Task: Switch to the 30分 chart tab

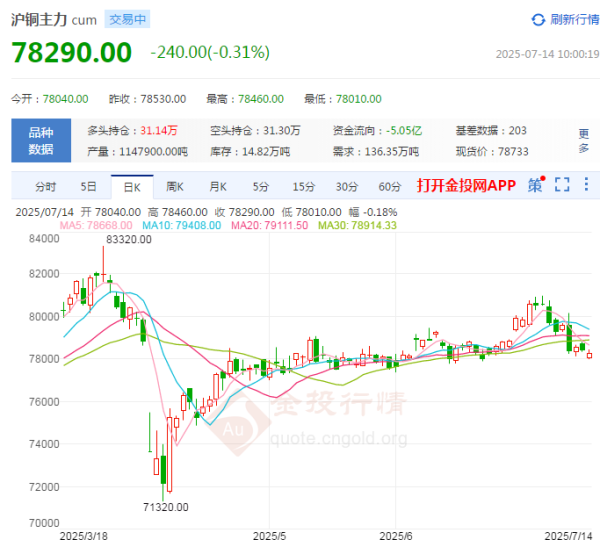Action: coord(347,187)
